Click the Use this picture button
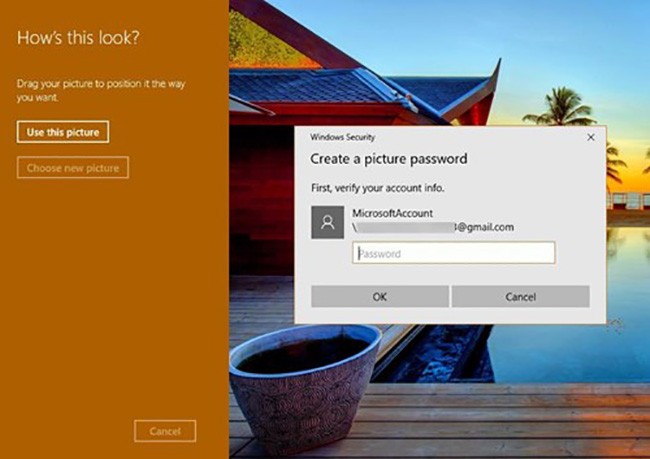This screenshot has height=459, width=650. 63,132
